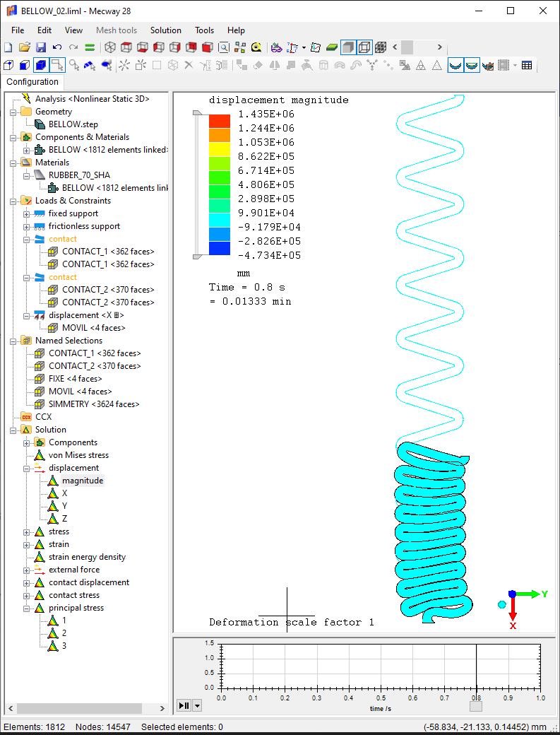
Task: Click the tape measure tool icon
Action: [x=256, y=47]
